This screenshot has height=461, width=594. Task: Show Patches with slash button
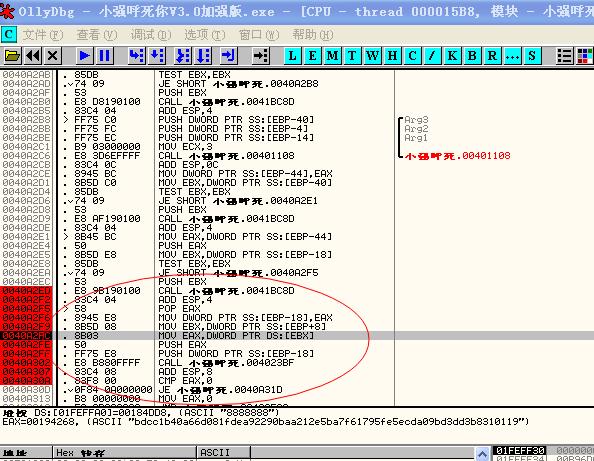tap(432, 56)
